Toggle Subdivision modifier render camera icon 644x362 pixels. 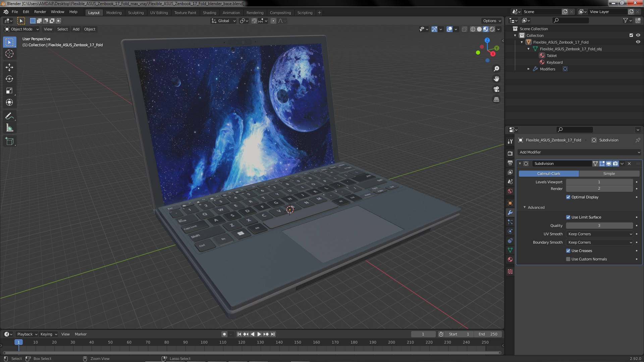pos(615,164)
